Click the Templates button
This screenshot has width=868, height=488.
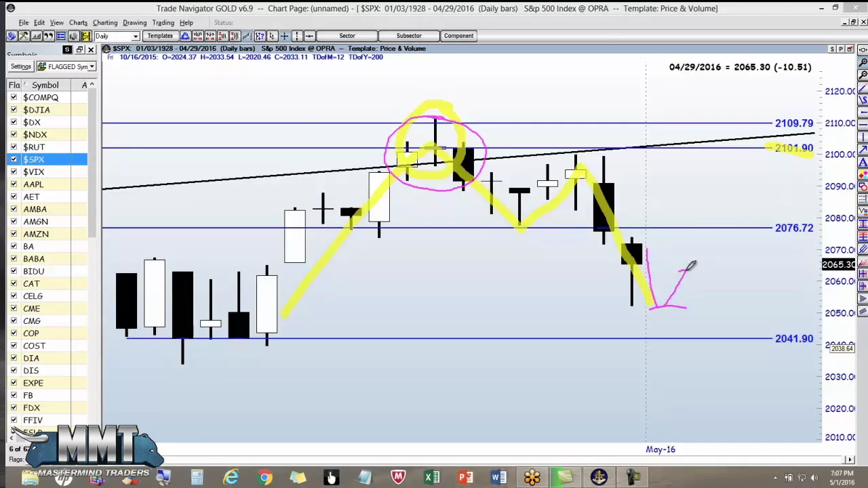[160, 36]
